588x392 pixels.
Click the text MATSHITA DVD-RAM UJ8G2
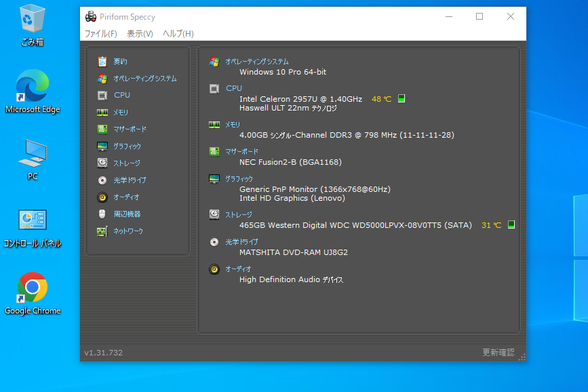[x=294, y=252]
